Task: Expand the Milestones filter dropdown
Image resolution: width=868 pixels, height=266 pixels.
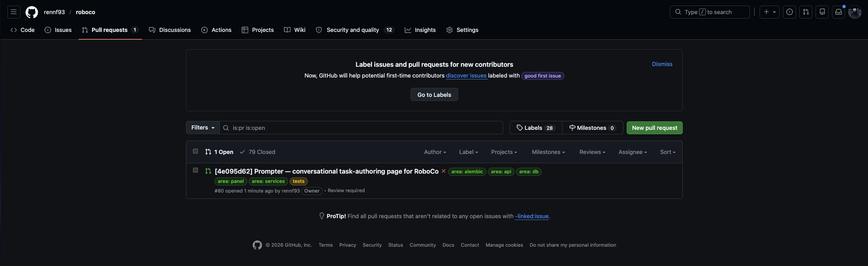Action: pos(548,152)
